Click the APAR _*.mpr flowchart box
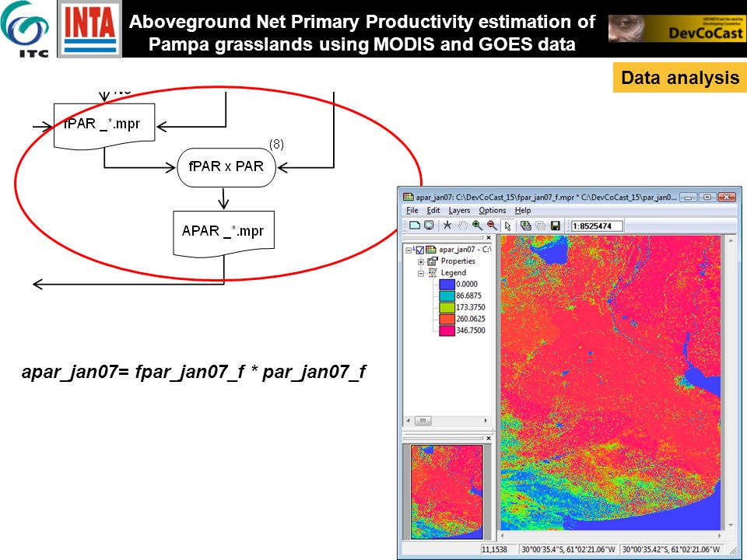The width and height of the screenshot is (747, 560). [223, 233]
